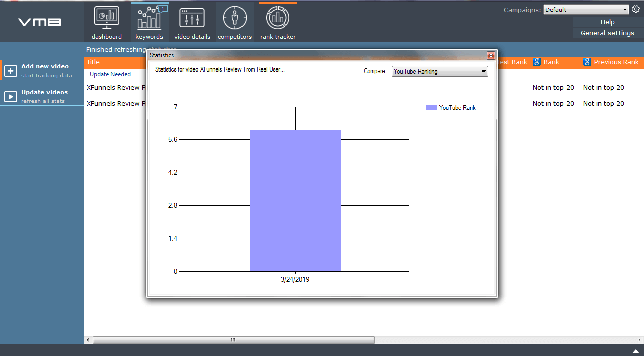The height and width of the screenshot is (356, 644).
Task: Click the Google icon beside Previous Rank
Action: coord(587,62)
